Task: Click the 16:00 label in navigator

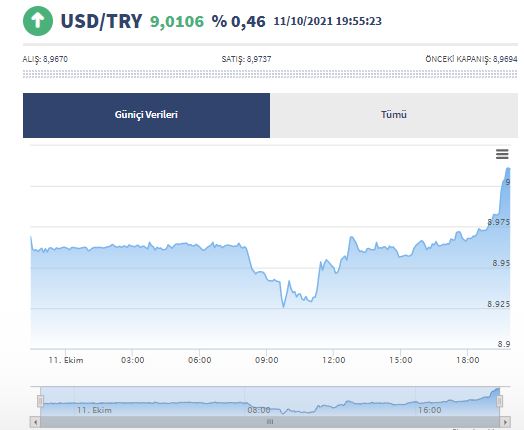Action: 429,410
